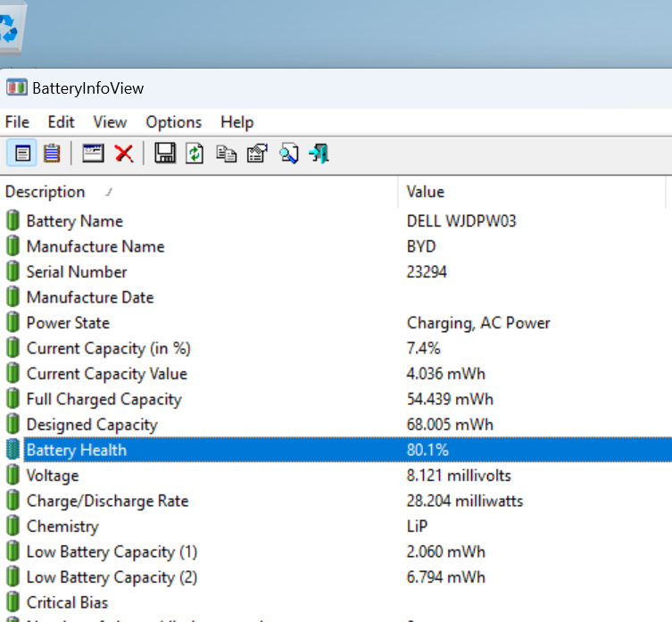Click the battery icon beside Current Capacity (in %)
This screenshot has height=622, width=672.
12,348
